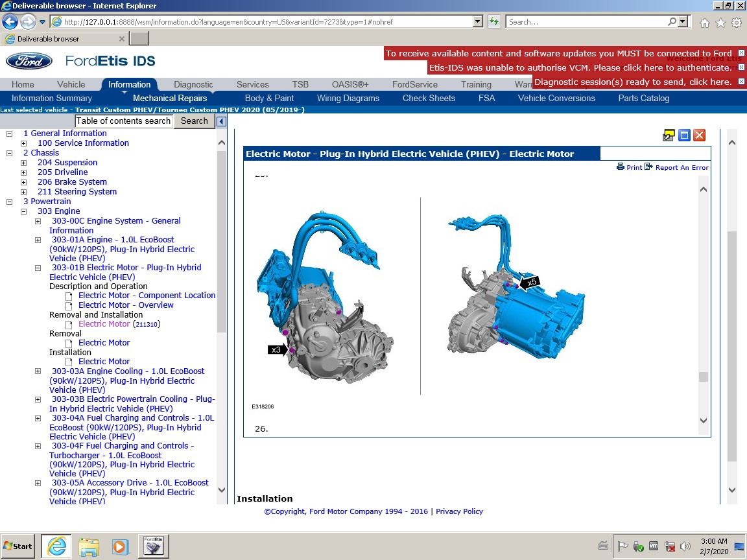Maximize the document panel with blue square icon
747x560 pixels.
click(x=684, y=135)
